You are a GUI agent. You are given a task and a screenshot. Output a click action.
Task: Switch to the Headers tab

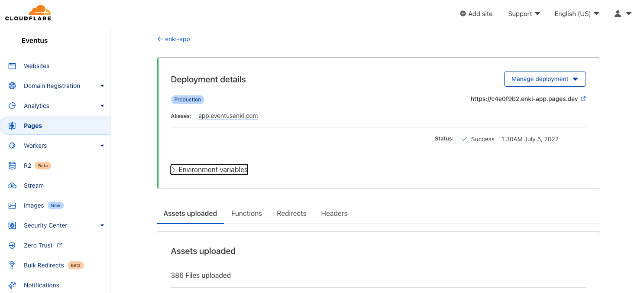[334, 213]
